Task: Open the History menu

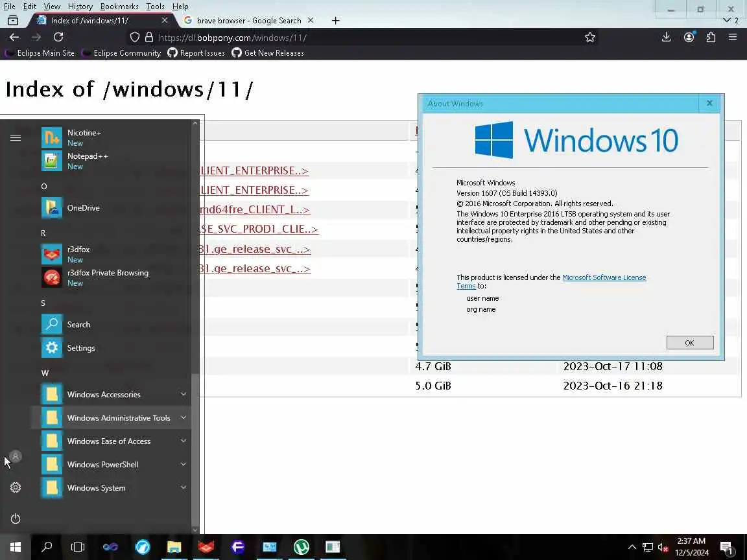Action: (x=80, y=6)
